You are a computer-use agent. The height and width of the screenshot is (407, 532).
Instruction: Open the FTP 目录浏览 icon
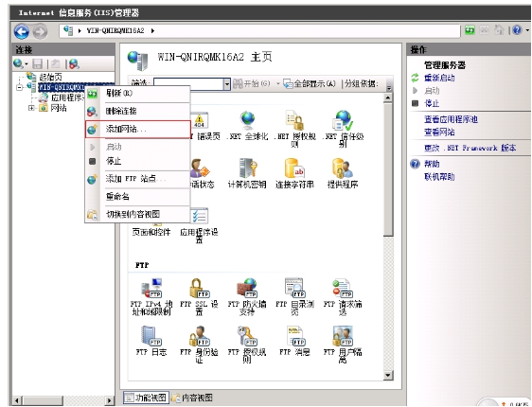coord(294,297)
